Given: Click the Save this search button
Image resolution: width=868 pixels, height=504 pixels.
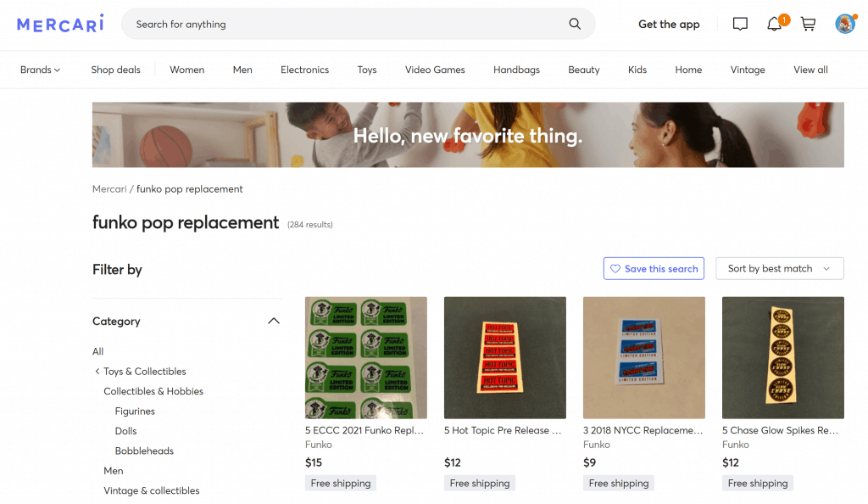Looking at the screenshot, I should 654,269.
